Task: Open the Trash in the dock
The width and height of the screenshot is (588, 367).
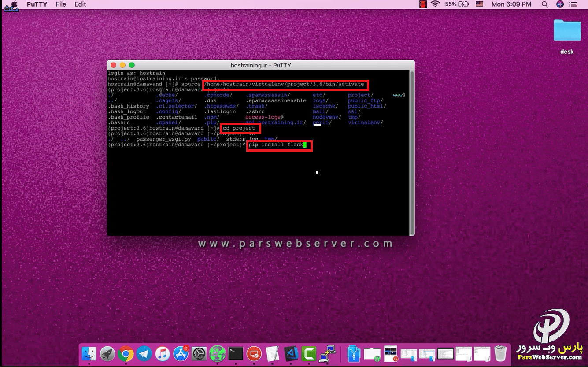Action: (x=500, y=353)
